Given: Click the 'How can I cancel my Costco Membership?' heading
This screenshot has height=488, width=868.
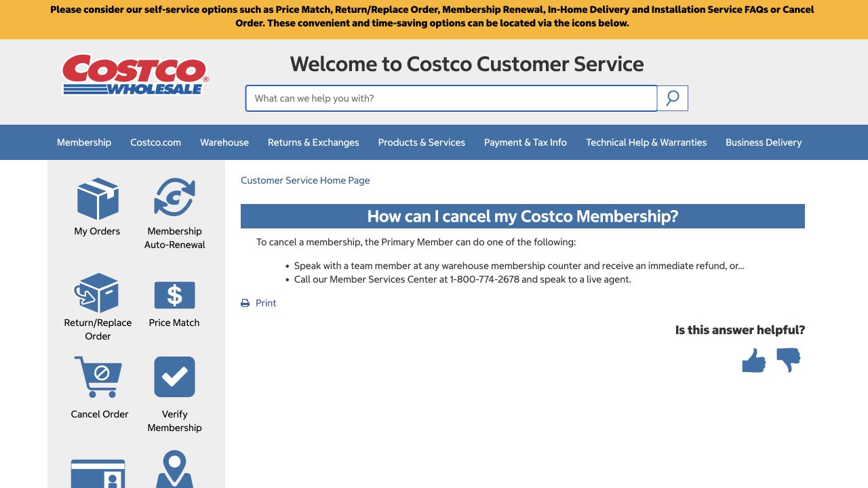Looking at the screenshot, I should pos(523,216).
